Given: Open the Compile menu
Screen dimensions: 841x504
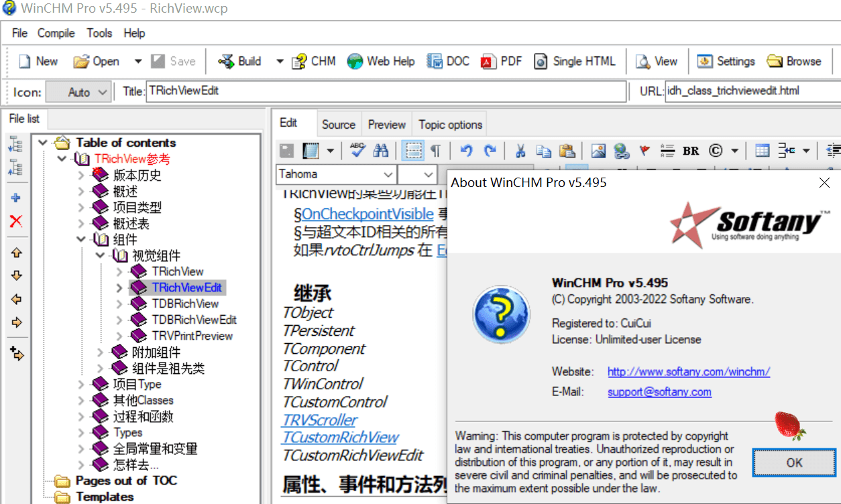Looking at the screenshot, I should coord(56,33).
